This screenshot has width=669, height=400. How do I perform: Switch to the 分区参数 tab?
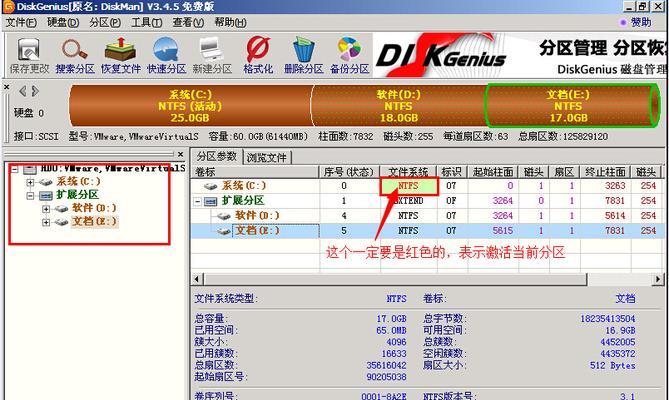[x=217, y=157]
